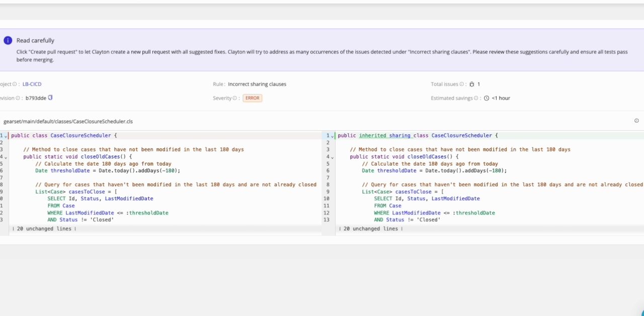
Task: Click the highlighted inherited sharing text
Action: tap(385, 135)
